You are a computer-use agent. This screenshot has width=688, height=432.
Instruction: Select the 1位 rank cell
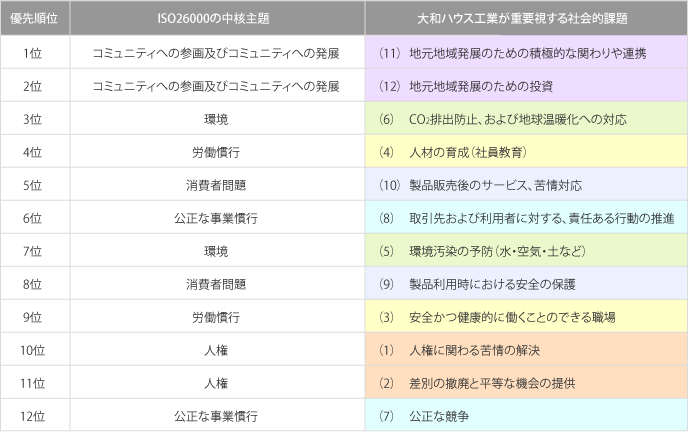pos(32,52)
